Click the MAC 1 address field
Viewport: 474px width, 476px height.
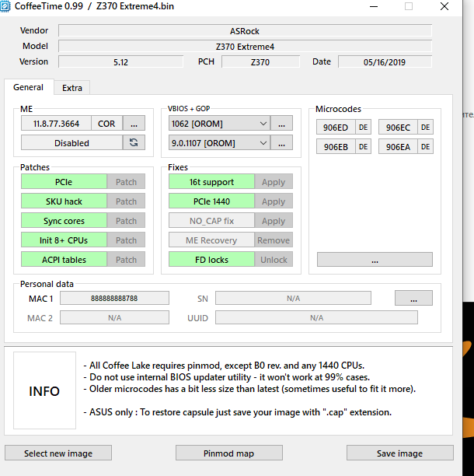click(114, 298)
